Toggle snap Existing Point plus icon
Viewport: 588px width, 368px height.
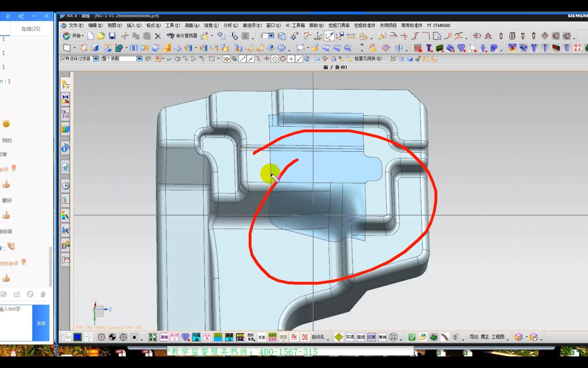pyautogui.click(x=291, y=59)
